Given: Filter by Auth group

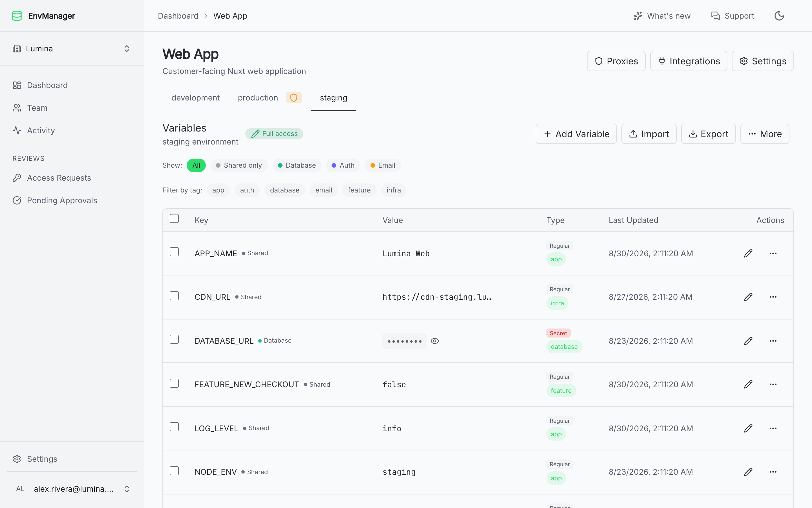Looking at the screenshot, I should pos(343,165).
